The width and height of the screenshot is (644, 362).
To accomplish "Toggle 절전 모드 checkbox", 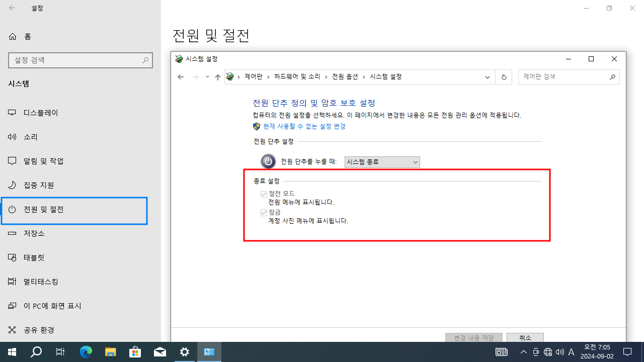I will tap(264, 194).
